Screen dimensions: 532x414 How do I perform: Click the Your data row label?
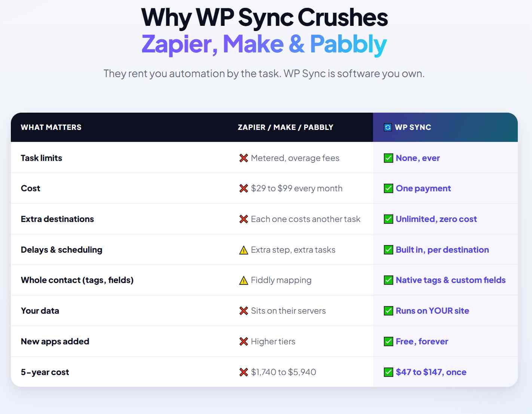tap(40, 311)
